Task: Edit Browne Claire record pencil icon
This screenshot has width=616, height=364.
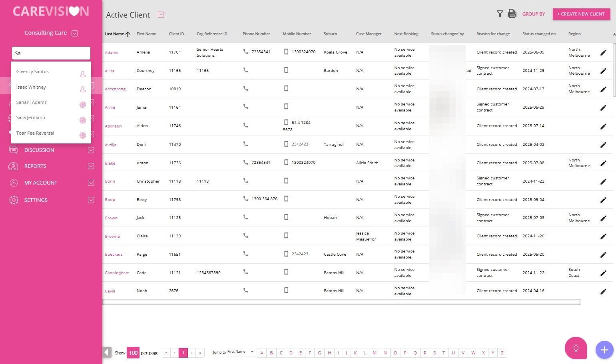Action: (x=604, y=237)
